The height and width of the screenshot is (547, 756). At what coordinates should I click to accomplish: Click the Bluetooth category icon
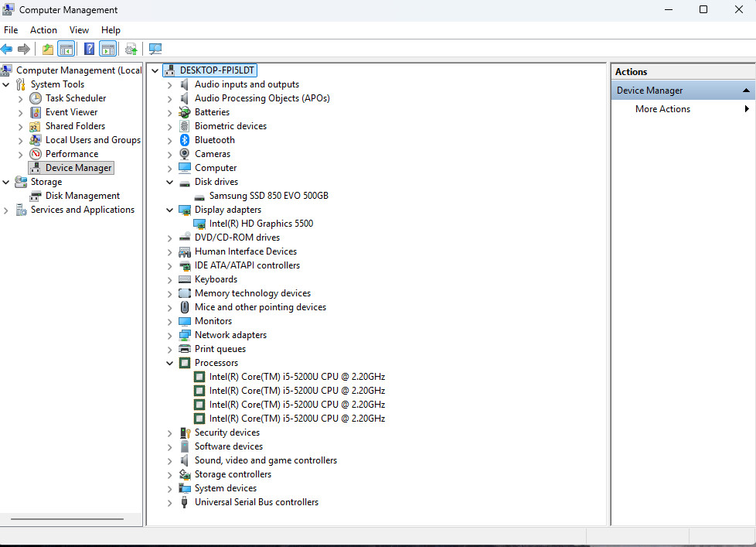click(x=185, y=140)
